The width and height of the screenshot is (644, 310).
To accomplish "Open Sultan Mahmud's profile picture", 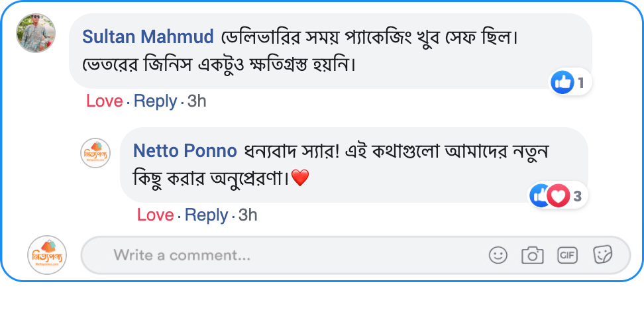I will pos(36,33).
